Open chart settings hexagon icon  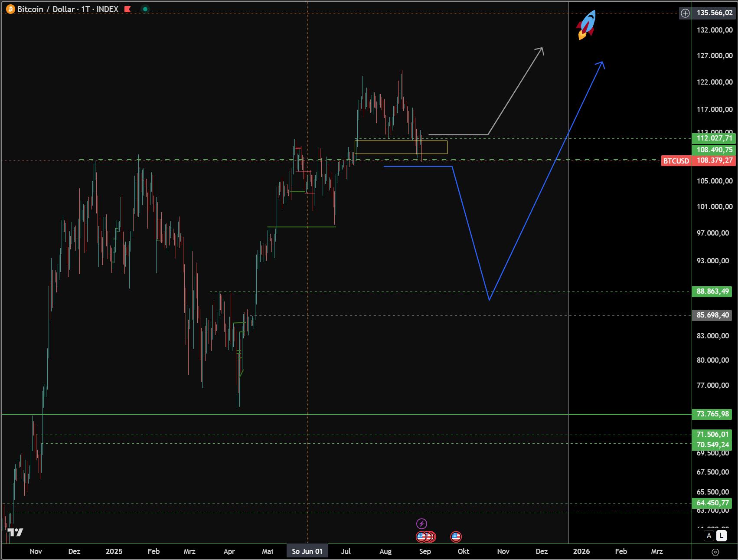coord(715,552)
